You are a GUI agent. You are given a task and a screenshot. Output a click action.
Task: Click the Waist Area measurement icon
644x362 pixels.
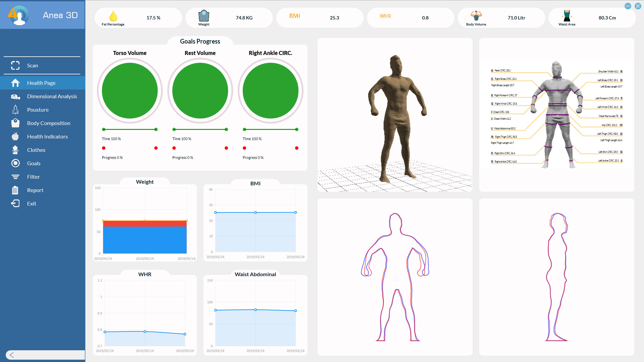567,16
